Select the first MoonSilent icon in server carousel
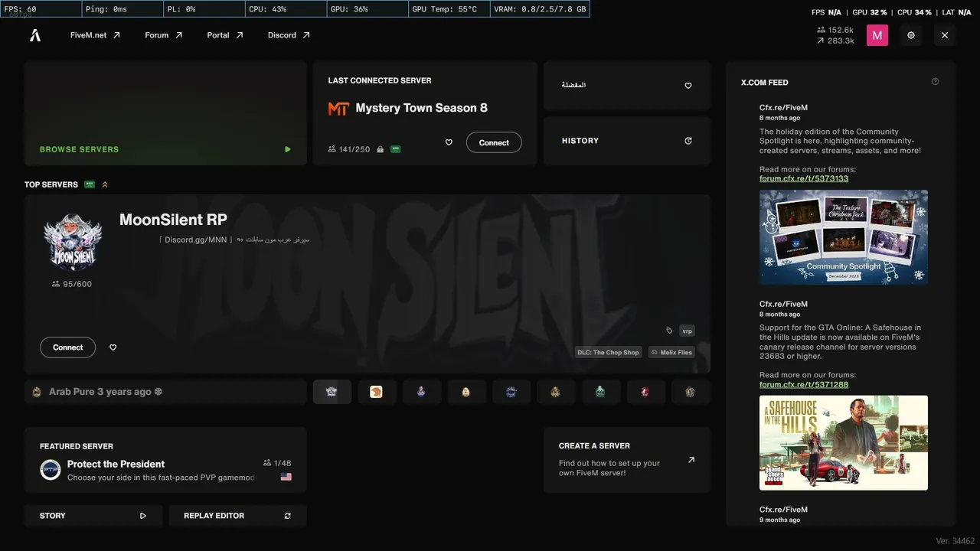The image size is (980, 551). [332, 392]
